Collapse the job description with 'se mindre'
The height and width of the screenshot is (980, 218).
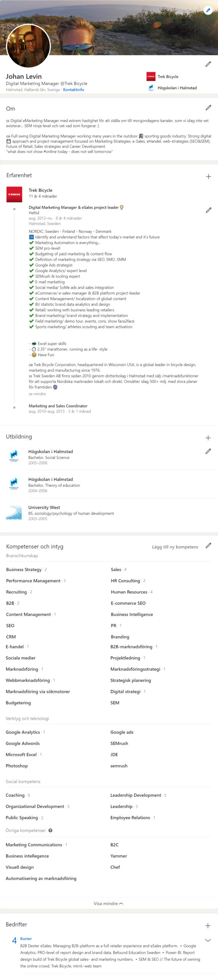[37, 394]
